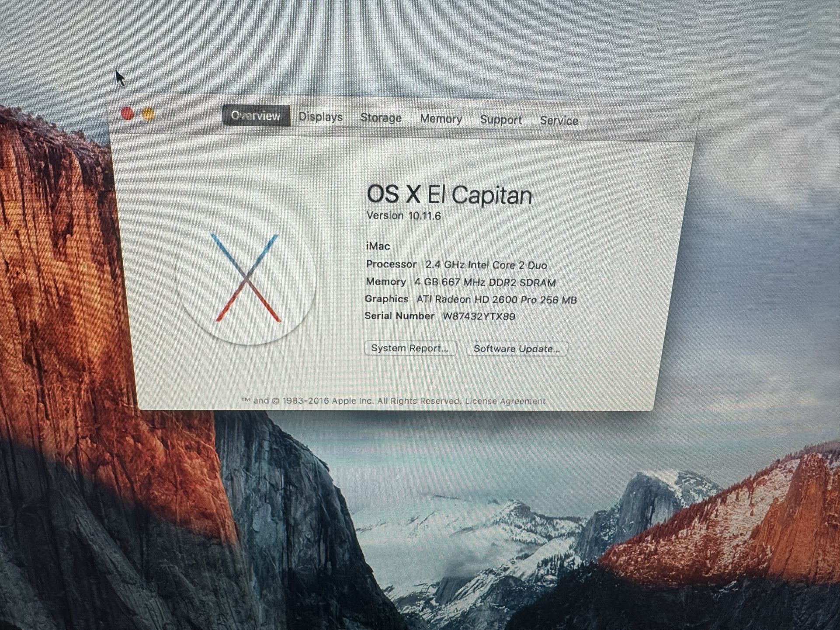The image size is (840, 630).
Task: Close the About This Mac window
Action: coord(127,114)
